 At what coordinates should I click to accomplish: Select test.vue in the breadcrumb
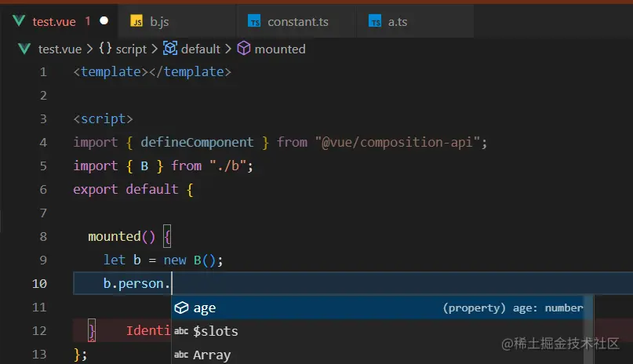[60, 49]
